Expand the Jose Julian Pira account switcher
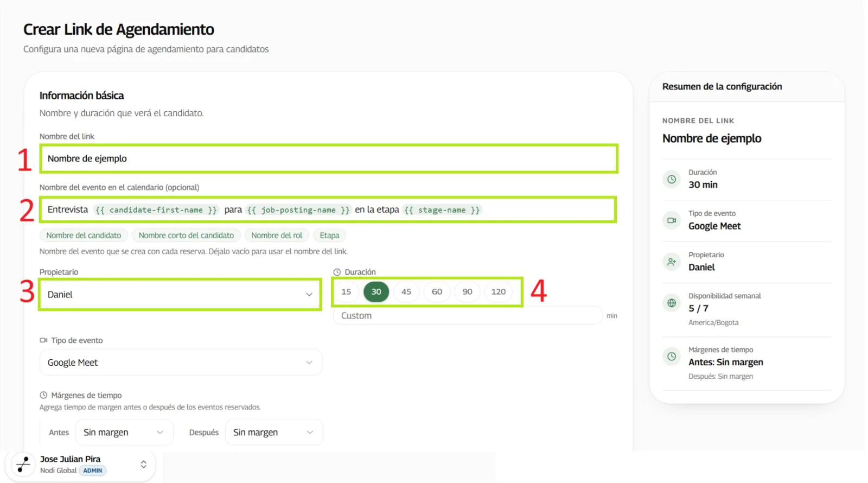This screenshot has width=868, height=483. (143, 465)
